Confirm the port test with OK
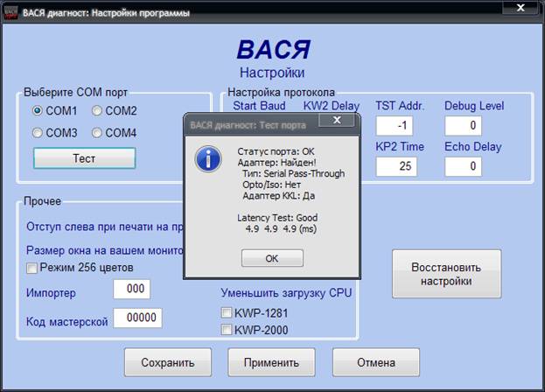The height and width of the screenshot is (392, 545). [x=272, y=258]
